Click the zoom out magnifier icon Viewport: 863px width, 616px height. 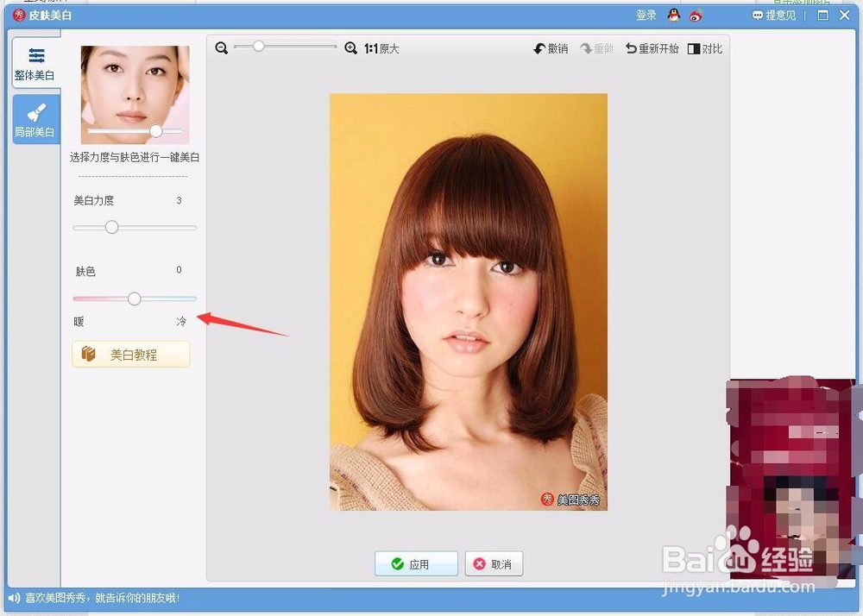[x=222, y=48]
